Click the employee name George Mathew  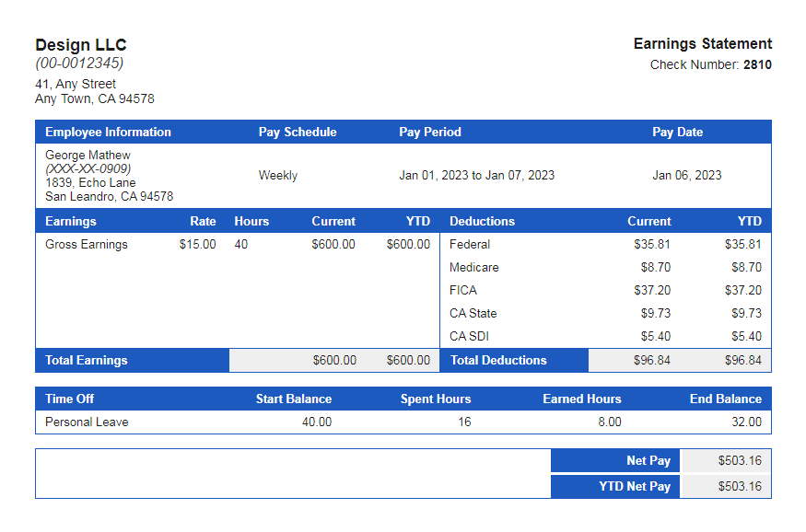[88, 155]
